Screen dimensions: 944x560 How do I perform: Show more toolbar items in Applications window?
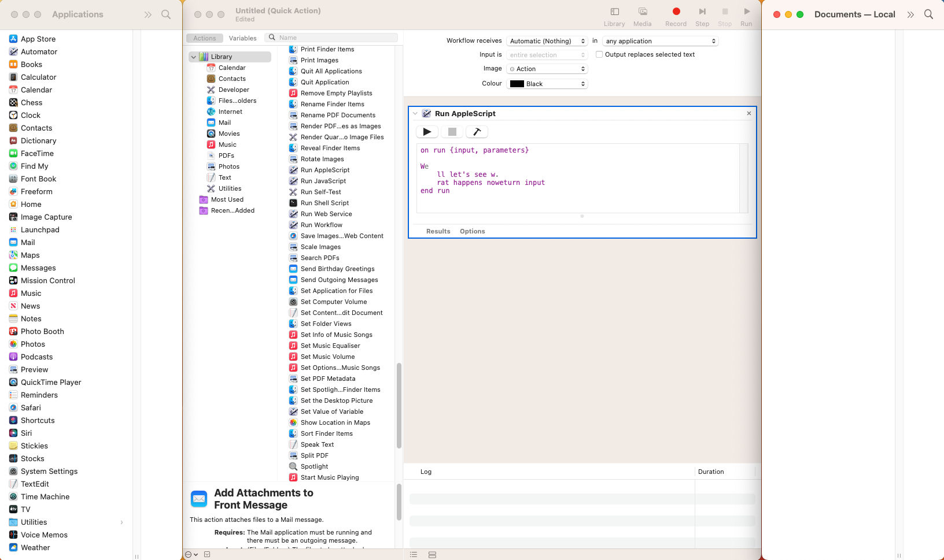pos(148,14)
